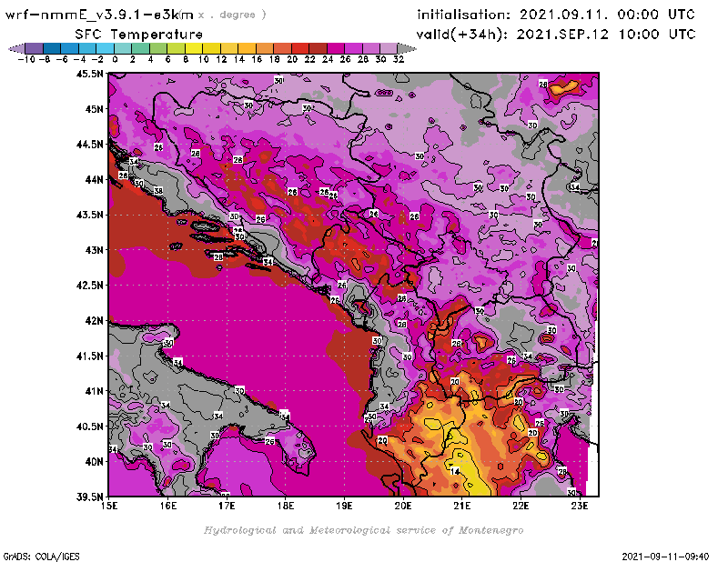Image resolution: width=728 pixels, height=562 pixels.
Task: Click the 23E longitude label
Action: click(580, 506)
